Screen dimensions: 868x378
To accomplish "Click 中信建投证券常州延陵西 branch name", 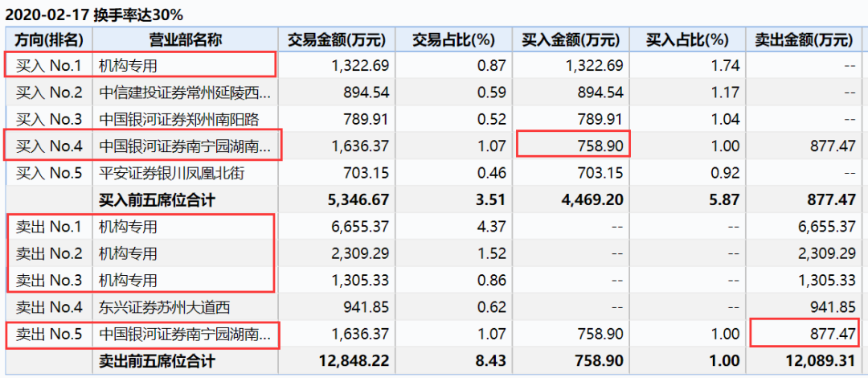I will pyautogui.click(x=186, y=93).
